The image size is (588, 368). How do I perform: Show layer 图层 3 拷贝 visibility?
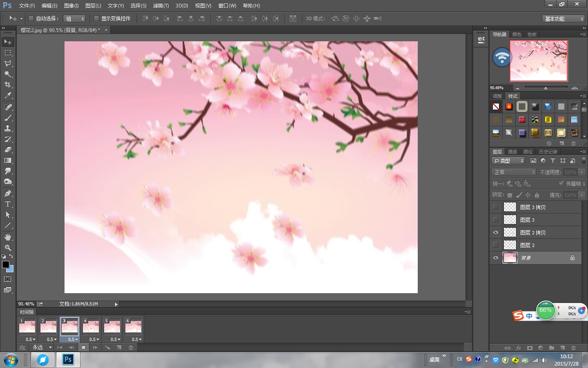tap(496, 207)
